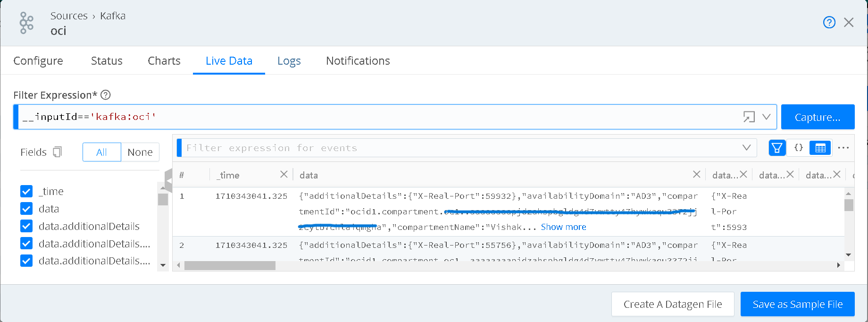Close the oci source dialog
868x322 pixels.
[x=849, y=22]
